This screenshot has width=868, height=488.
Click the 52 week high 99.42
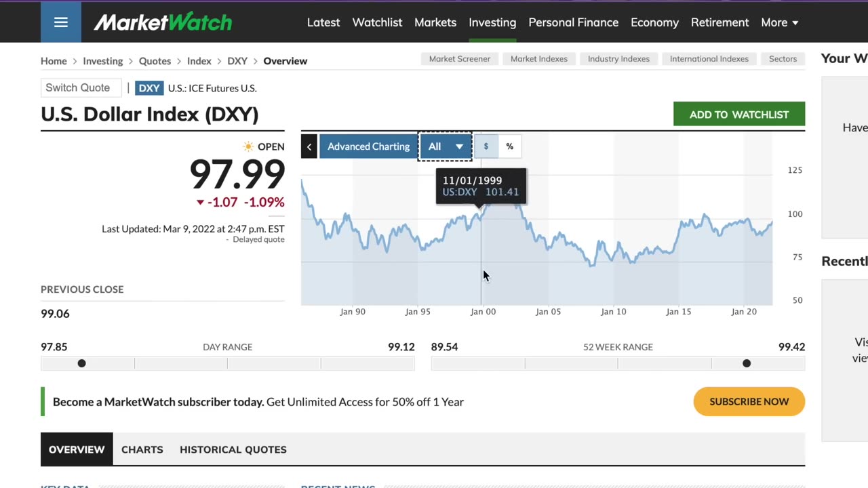(791, 347)
